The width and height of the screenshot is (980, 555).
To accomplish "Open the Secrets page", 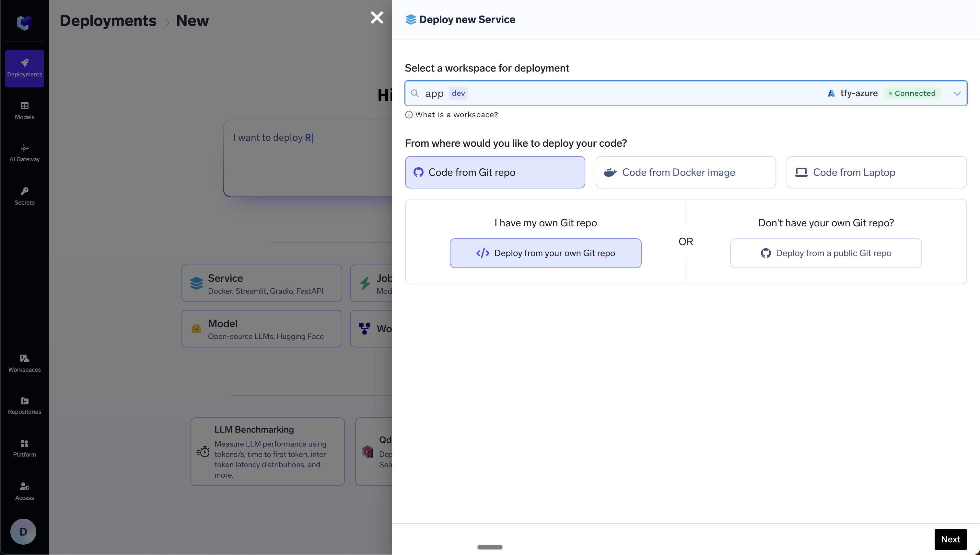I will point(24,196).
